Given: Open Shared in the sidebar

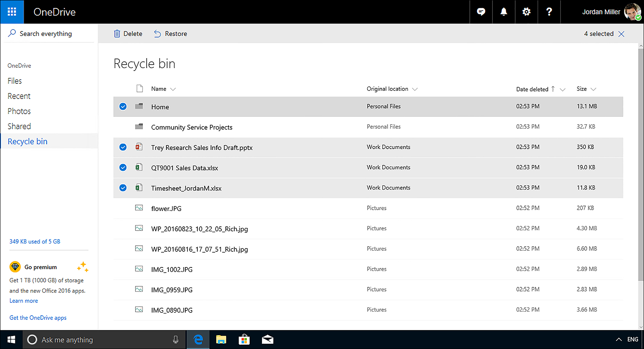Looking at the screenshot, I should [x=19, y=126].
